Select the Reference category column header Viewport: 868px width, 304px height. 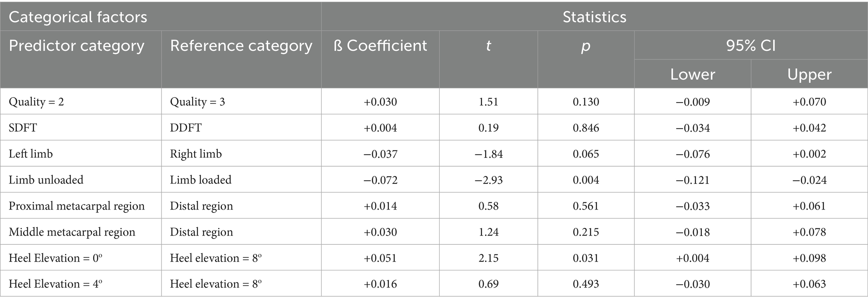[x=241, y=46]
